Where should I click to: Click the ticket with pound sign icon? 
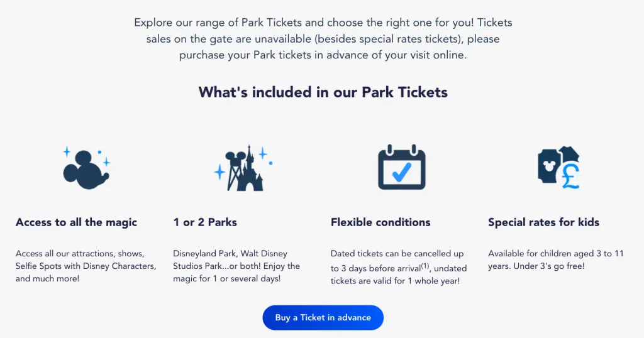pos(559,168)
